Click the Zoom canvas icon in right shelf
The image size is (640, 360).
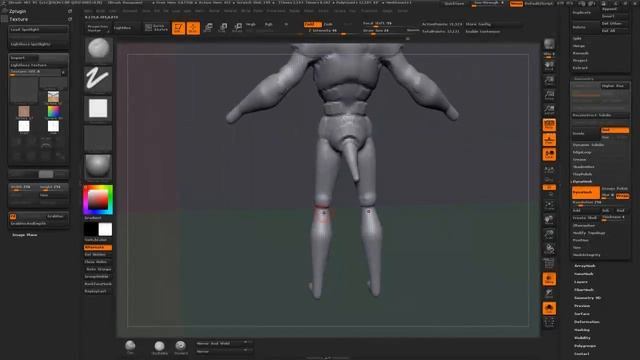[549, 80]
